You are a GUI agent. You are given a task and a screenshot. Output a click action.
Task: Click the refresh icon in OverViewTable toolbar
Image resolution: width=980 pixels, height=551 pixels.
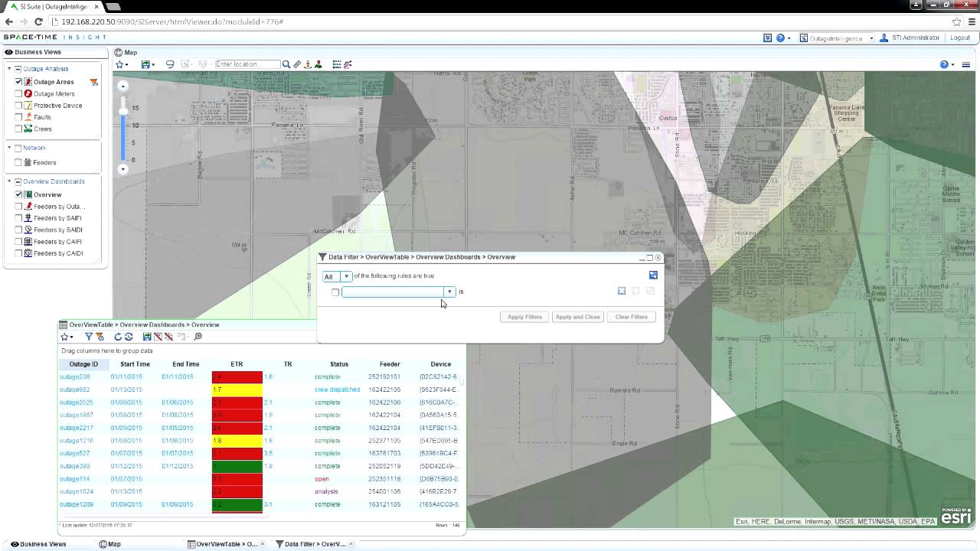118,337
